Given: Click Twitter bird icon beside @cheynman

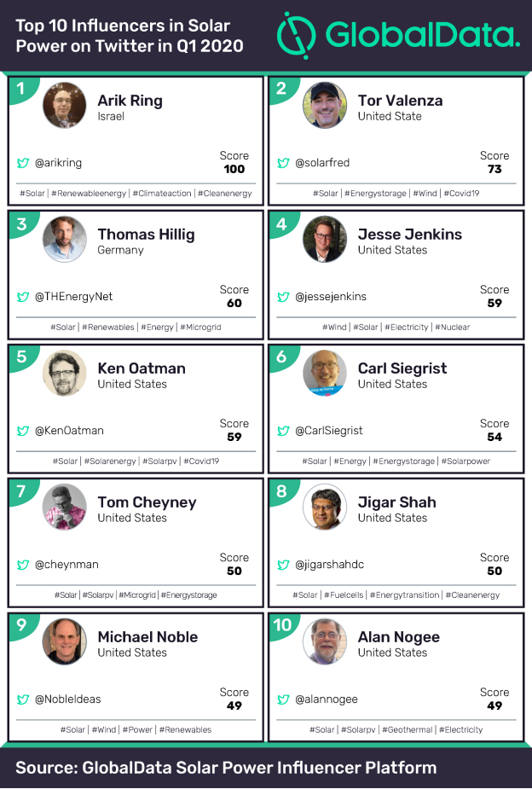Looking at the screenshot, I should pos(23,565).
